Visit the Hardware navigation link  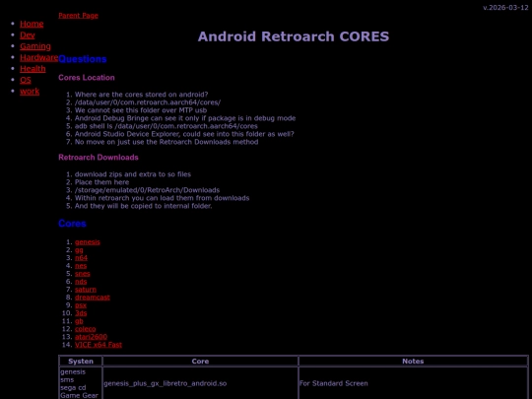point(39,57)
